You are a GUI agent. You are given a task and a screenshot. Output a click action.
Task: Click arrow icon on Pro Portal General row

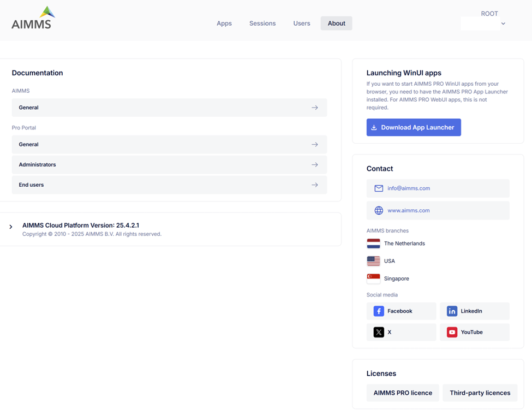[x=315, y=144]
